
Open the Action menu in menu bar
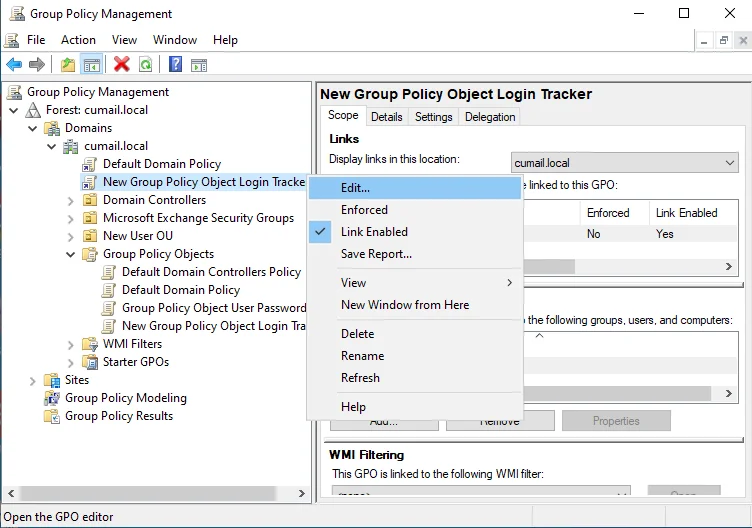pos(78,40)
